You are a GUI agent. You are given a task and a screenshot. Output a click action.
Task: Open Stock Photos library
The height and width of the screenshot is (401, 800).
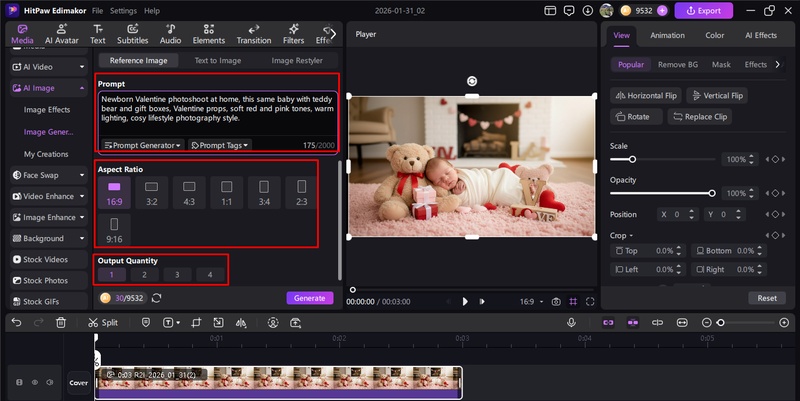click(x=48, y=281)
